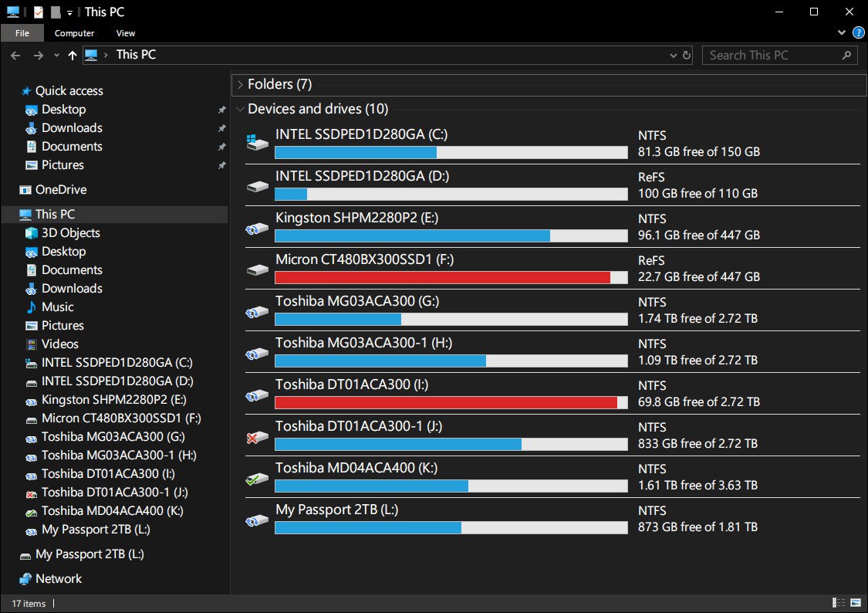
Task: Open Downloads under Quick access
Action: coord(72,128)
